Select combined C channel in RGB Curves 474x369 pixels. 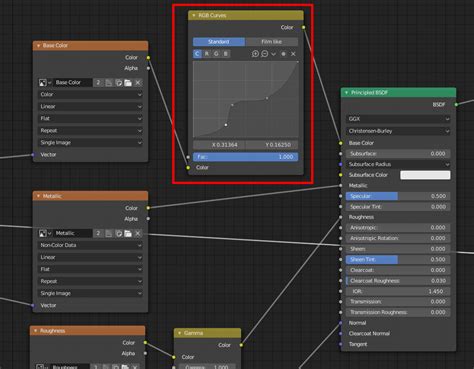click(x=197, y=54)
